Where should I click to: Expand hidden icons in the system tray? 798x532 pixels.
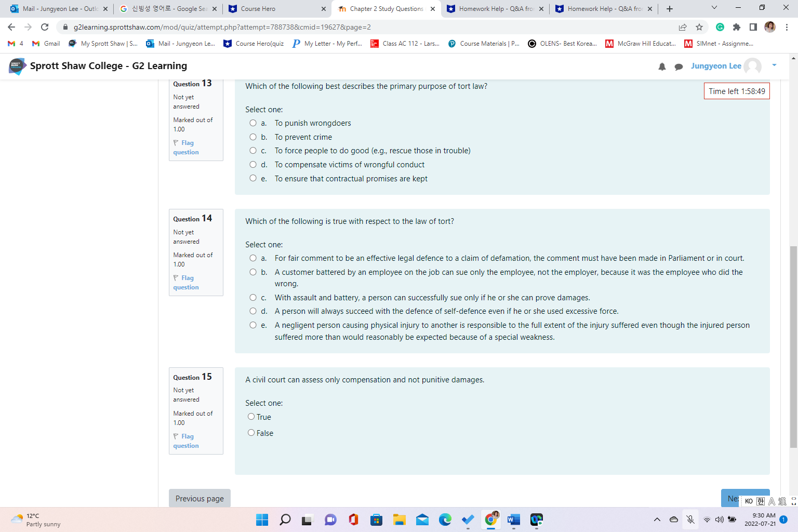pyautogui.click(x=657, y=519)
